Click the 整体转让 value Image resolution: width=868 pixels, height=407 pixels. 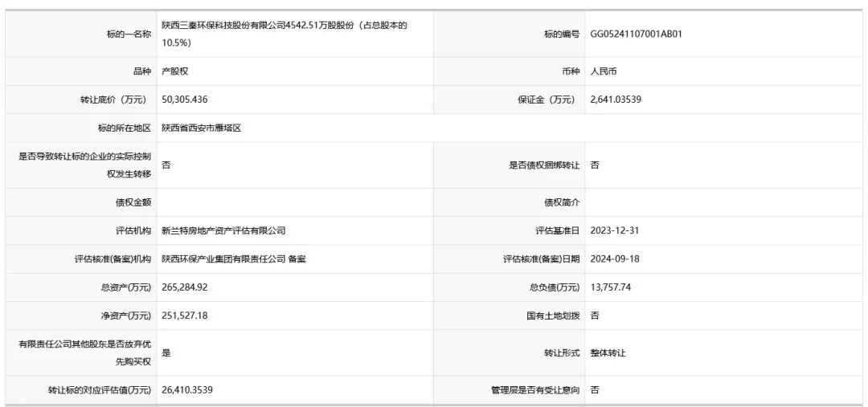tap(608, 352)
